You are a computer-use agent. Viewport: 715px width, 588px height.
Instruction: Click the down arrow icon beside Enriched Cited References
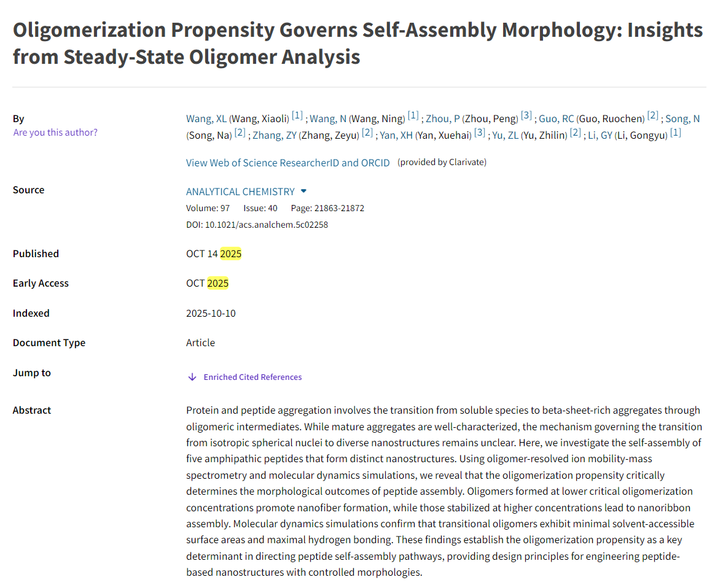point(192,377)
